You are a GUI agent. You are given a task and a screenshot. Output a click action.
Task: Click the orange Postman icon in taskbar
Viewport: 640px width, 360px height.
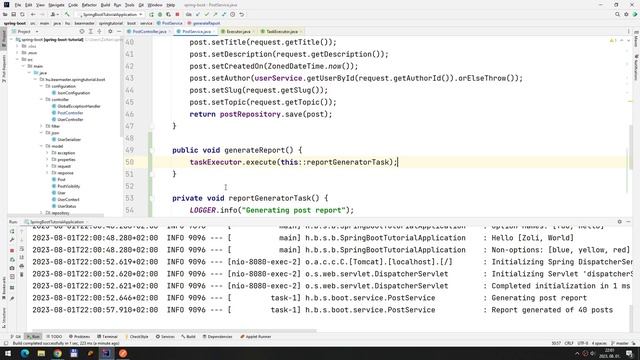[x=123, y=353]
